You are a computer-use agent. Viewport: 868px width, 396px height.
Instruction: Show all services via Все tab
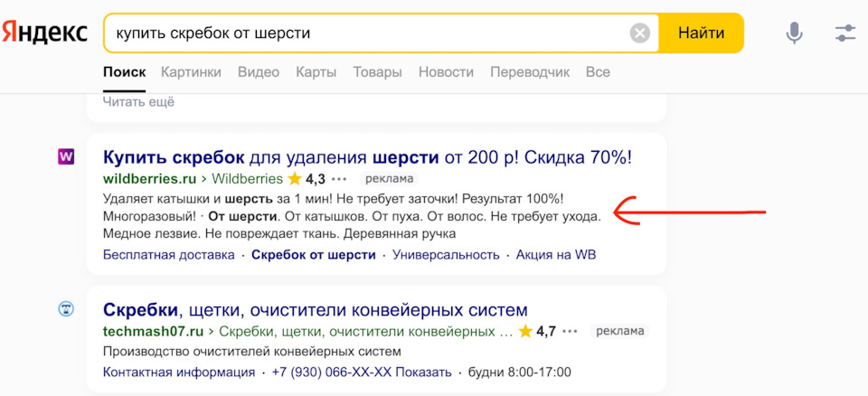598,72
